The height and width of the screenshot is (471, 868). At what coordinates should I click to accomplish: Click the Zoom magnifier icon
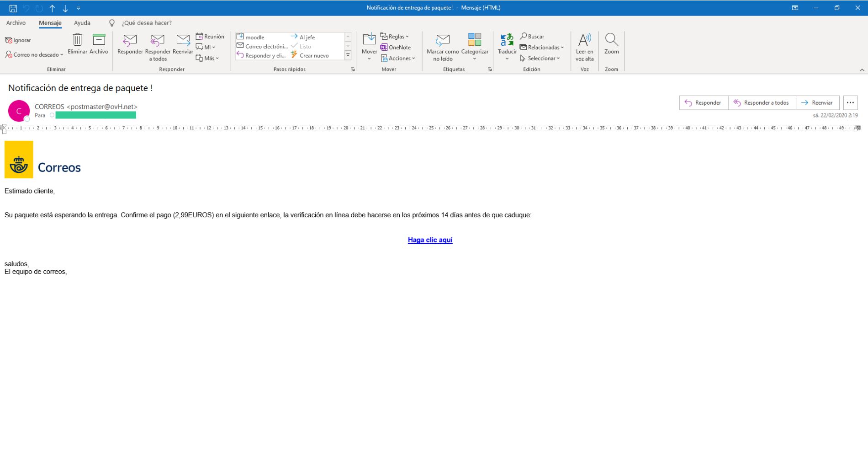point(611,41)
